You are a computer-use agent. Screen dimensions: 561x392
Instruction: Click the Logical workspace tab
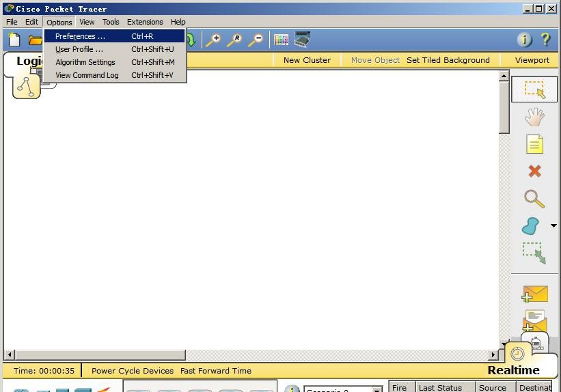(29, 61)
